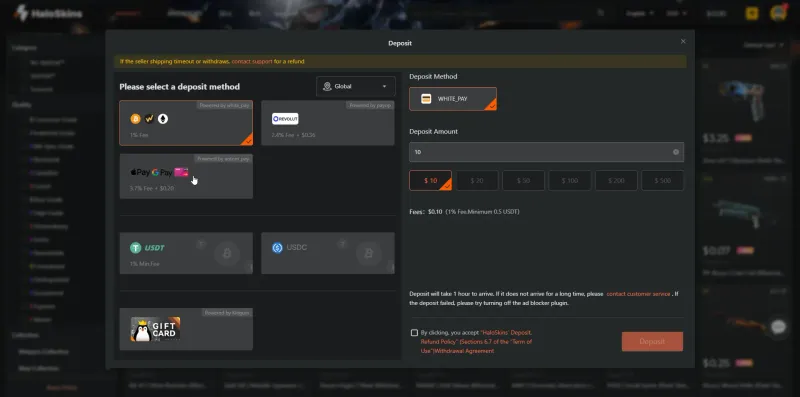Choose the USDT Tether coin icon
This screenshot has width=800, height=397.
click(x=135, y=248)
